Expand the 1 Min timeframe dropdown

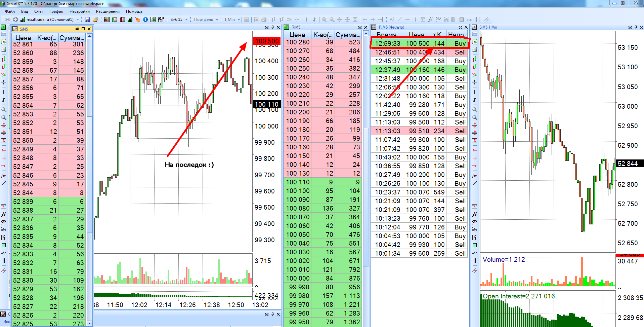239,20
